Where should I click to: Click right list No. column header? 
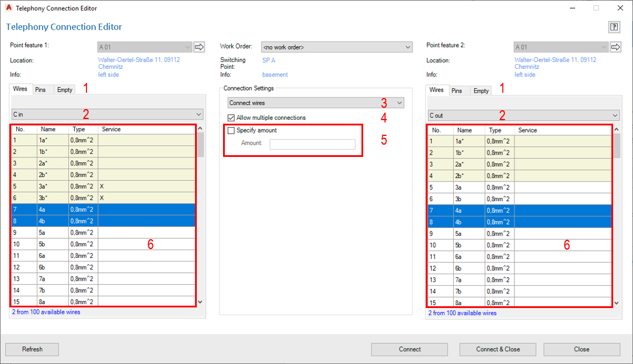[x=440, y=130]
